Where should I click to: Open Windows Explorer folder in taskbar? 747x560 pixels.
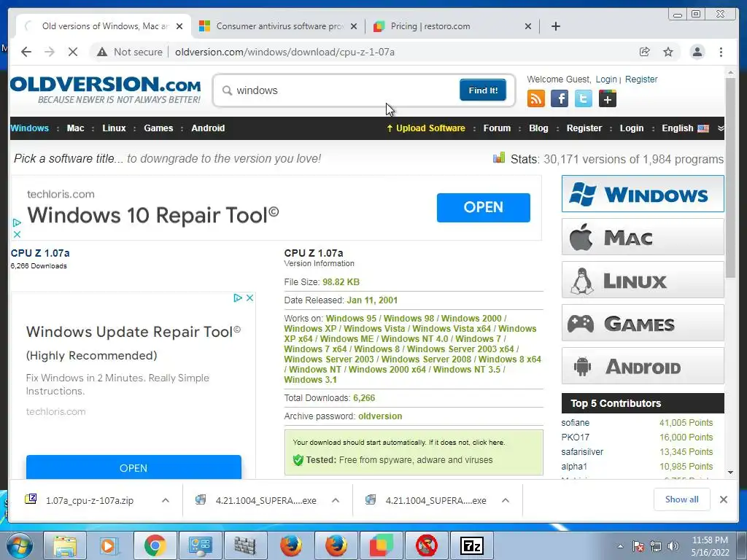click(x=65, y=545)
